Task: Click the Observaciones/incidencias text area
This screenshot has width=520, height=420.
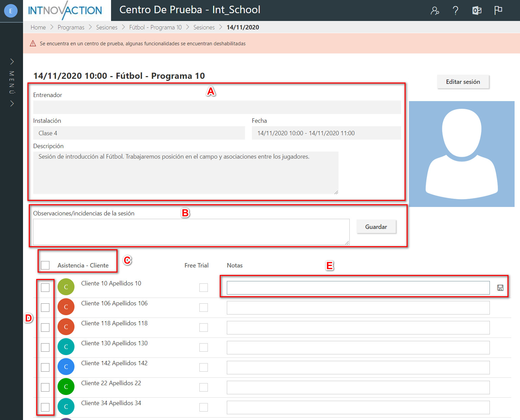Action: (191, 232)
